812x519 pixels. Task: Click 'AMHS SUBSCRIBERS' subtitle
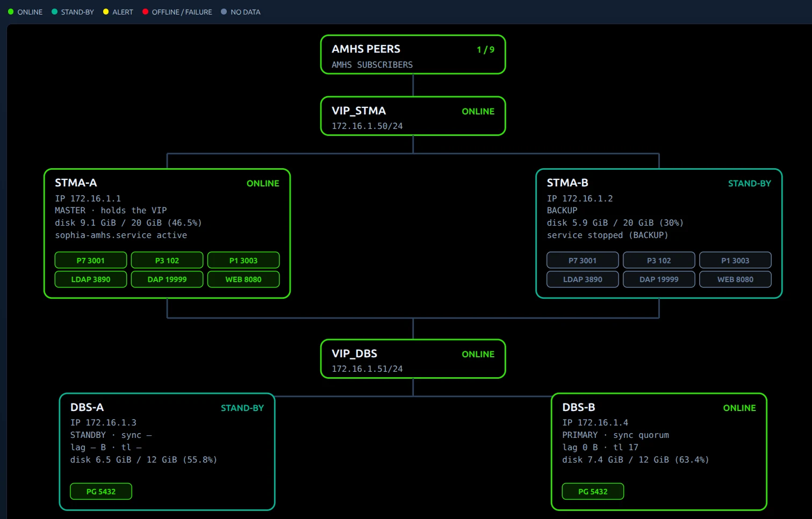(372, 64)
